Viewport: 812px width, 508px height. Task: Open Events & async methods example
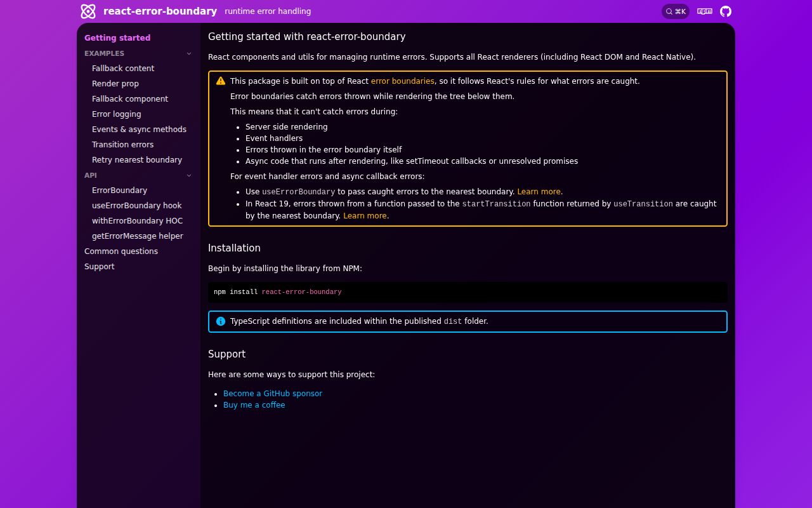tap(139, 130)
